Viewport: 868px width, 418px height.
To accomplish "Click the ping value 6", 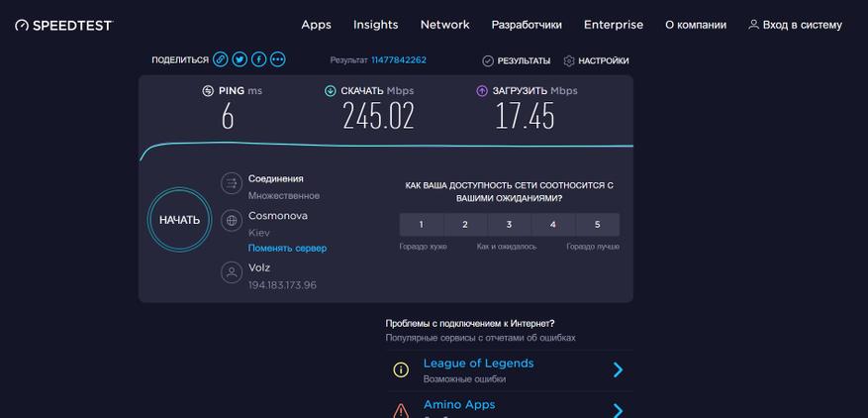I will point(228,116).
